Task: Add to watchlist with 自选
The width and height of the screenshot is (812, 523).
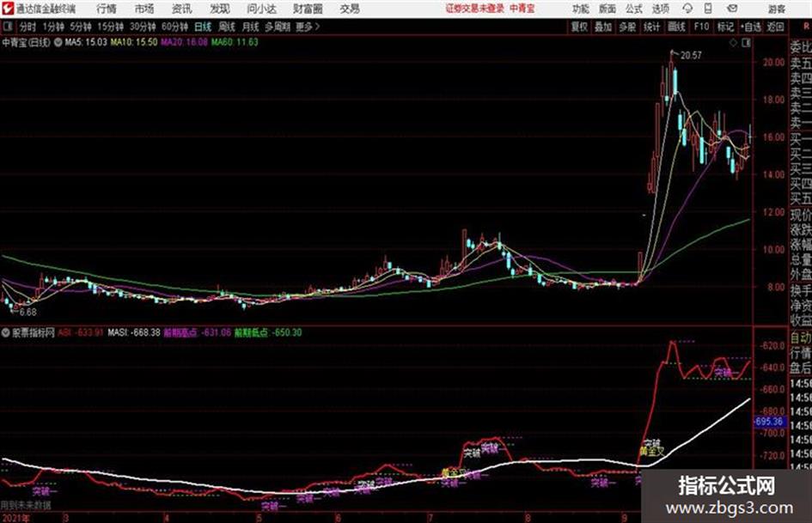Action: pyautogui.click(x=751, y=27)
